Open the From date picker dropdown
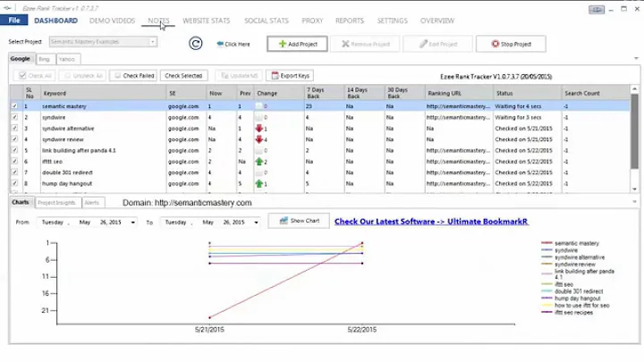Image resolution: width=644 pixels, height=361 pixels. [x=132, y=222]
